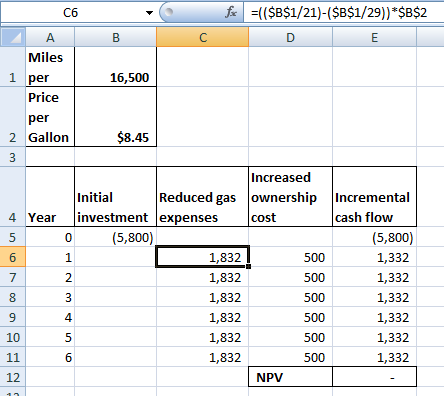Click the 'Year' header cell
The height and width of the screenshot is (396, 444).
coord(50,197)
